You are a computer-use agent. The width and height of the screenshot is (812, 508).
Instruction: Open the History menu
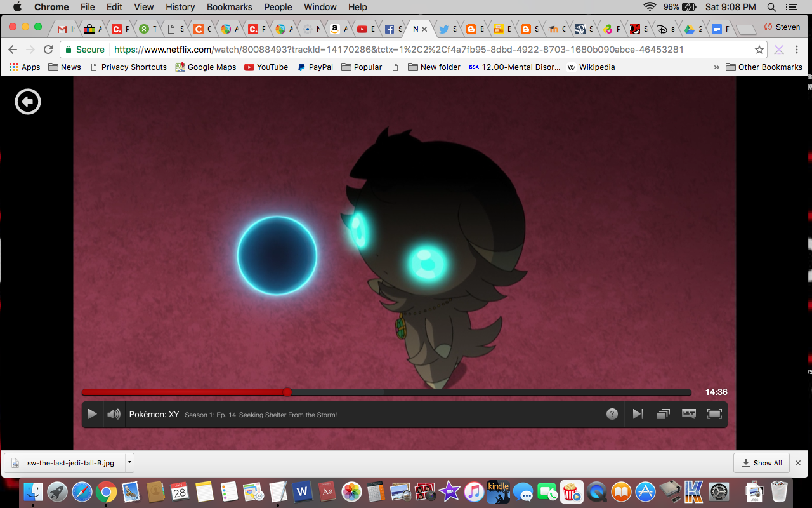(180, 7)
